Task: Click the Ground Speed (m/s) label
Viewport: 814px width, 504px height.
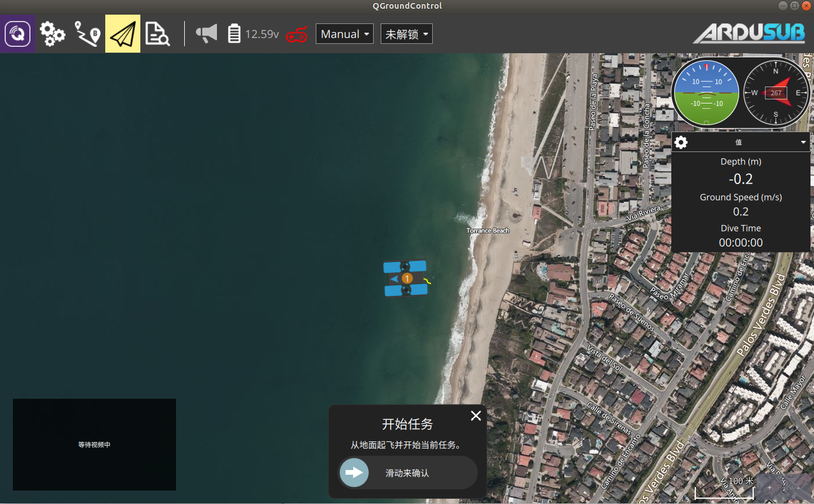Action: tap(741, 197)
